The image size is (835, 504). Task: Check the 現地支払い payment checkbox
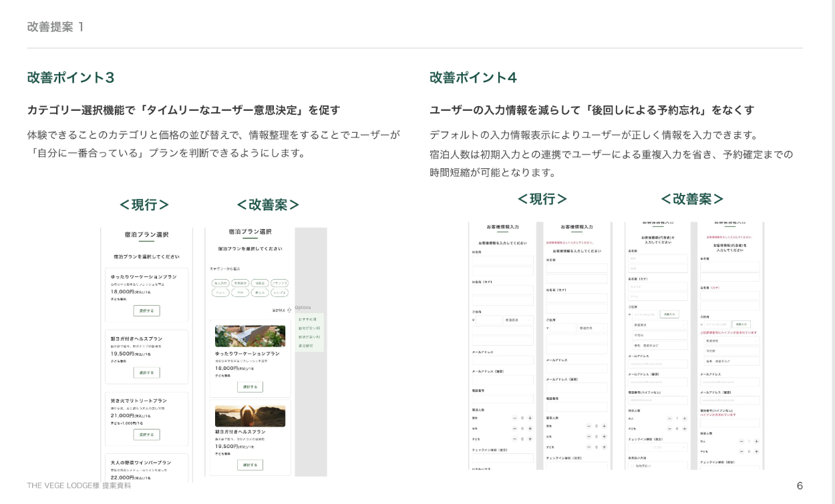click(631, 466)
